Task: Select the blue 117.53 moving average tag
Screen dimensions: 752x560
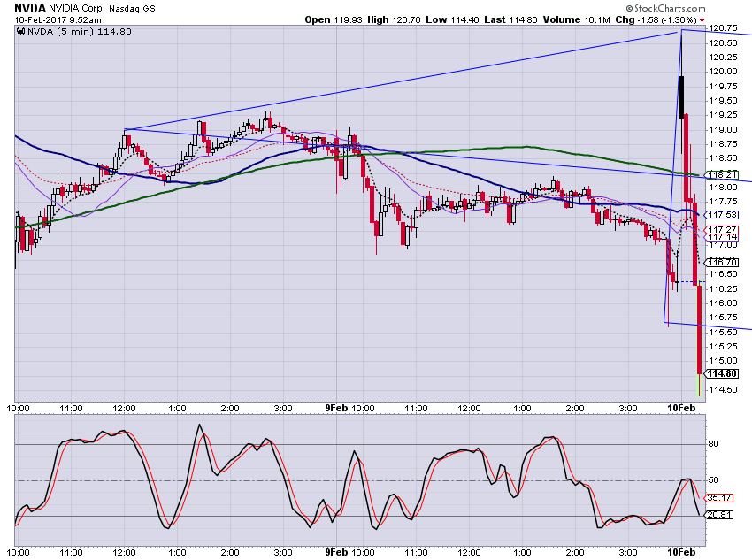Action: [722, 215]
